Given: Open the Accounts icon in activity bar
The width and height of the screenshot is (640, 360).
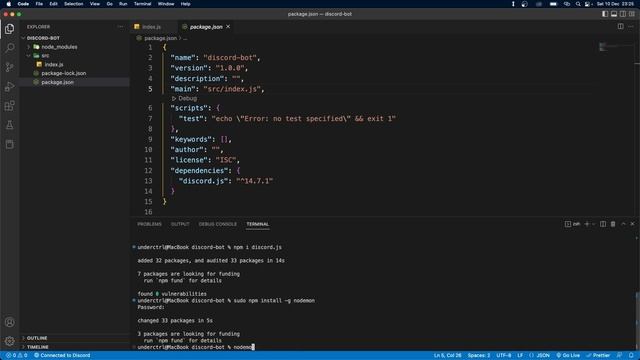Looking at the screenshot, I should [x=9, y=322].
